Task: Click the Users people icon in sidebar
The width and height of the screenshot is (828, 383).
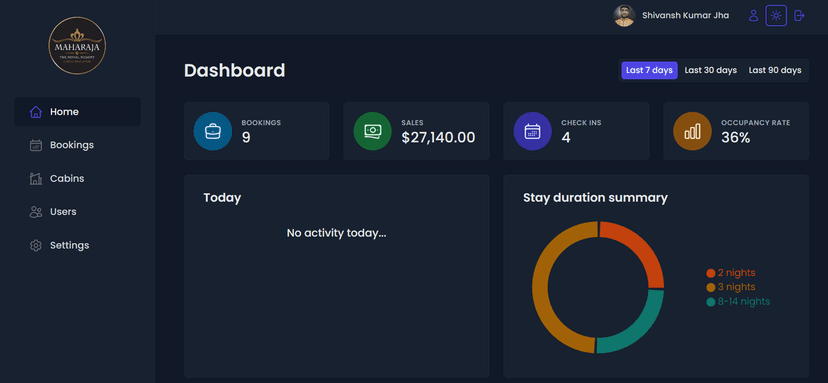Action: (x=35, y=212)
